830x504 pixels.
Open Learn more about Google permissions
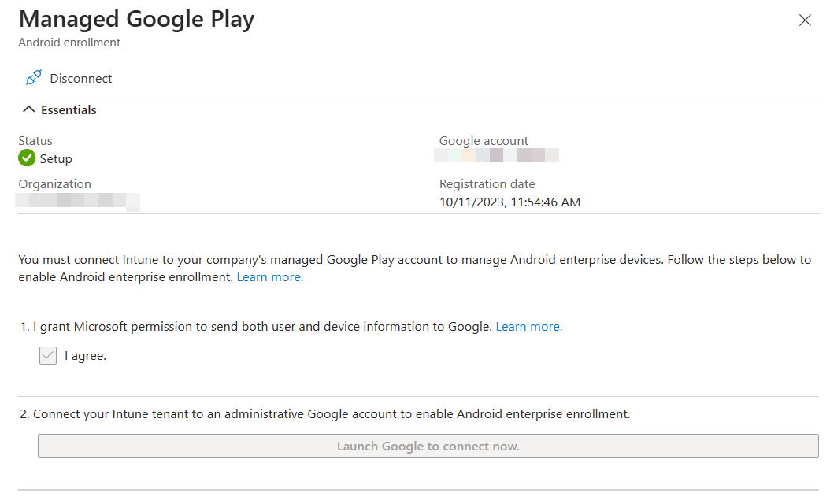pyautogui.click(x=528, y=326)
